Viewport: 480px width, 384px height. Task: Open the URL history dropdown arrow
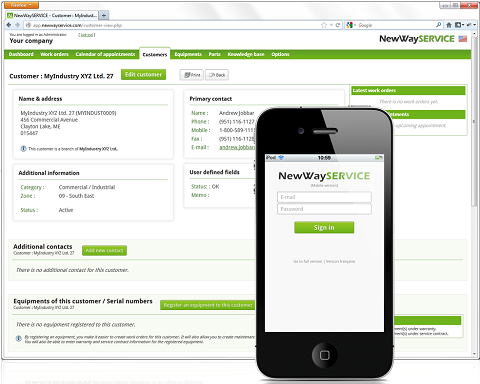pos(331,25)
